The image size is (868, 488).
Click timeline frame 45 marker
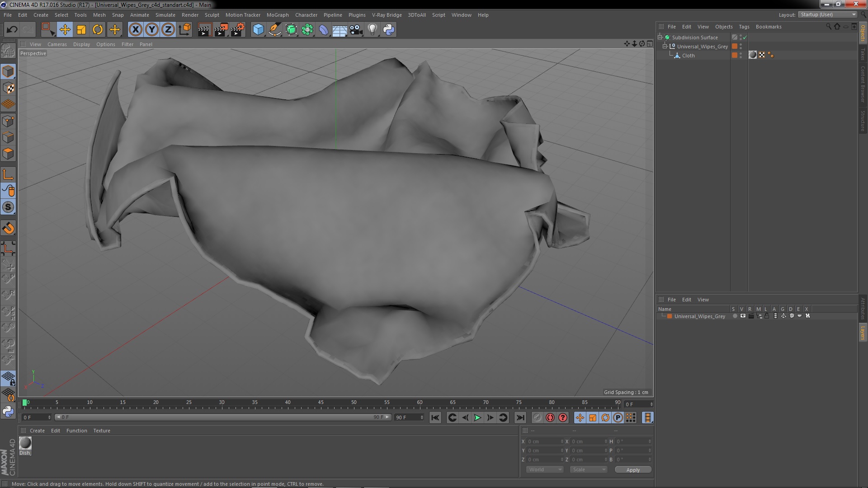click(x=321, y=402)
